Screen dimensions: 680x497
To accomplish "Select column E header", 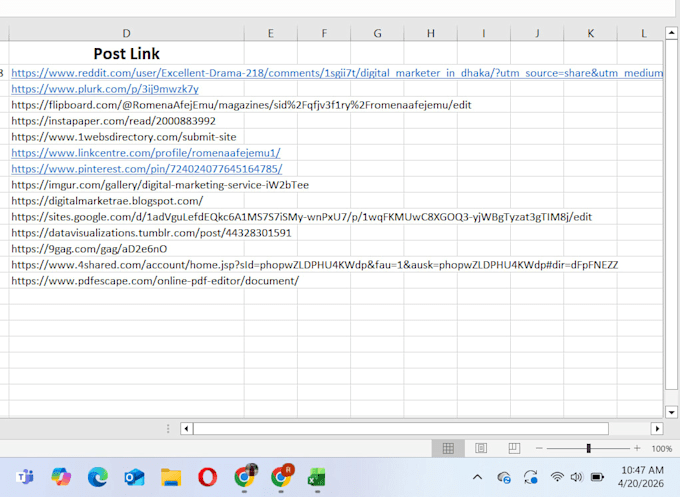I will 271,33.
